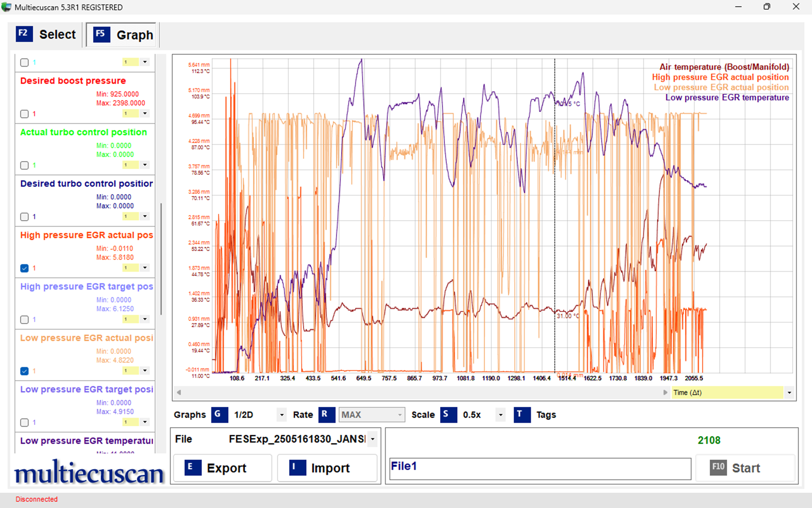Click the I icon on Import

[x=298, y=468]
